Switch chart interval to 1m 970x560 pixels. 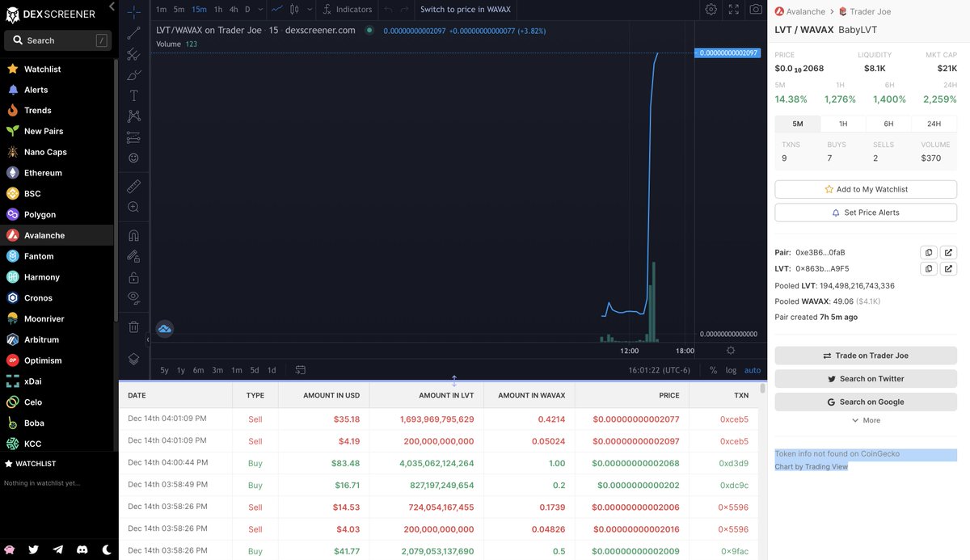click(161, 10)
